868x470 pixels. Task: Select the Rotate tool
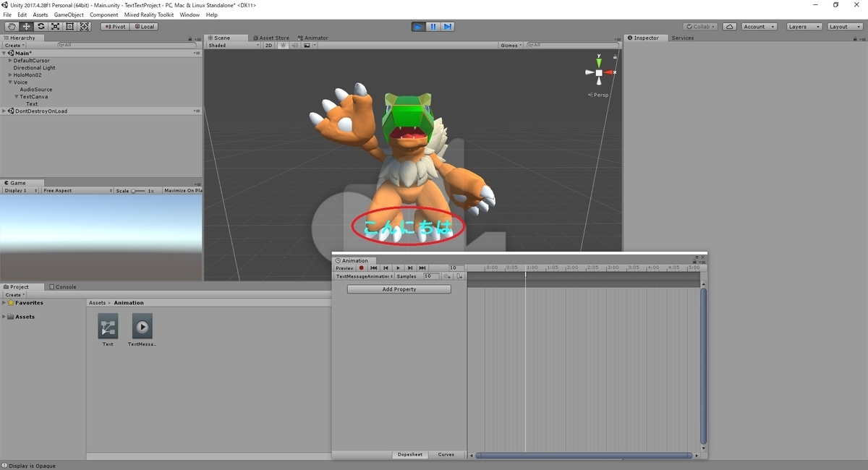[x=41, y=27]
